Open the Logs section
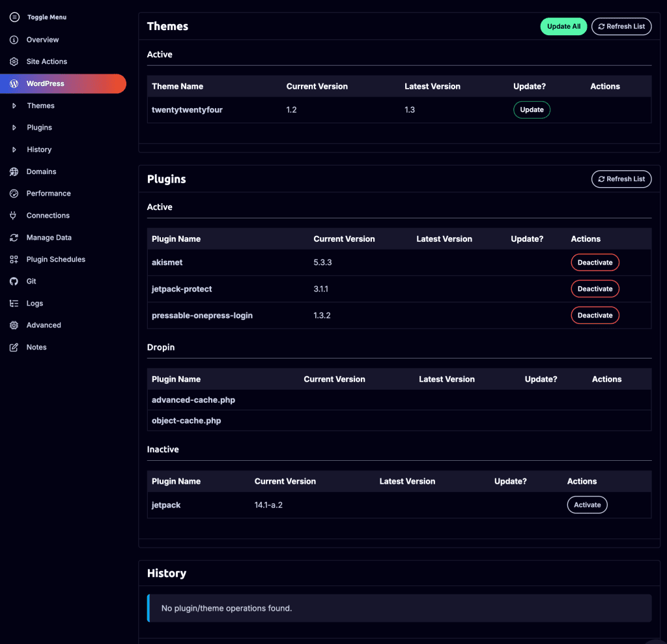Viewport: 667px width, 644px height. (x=35, y=304)
